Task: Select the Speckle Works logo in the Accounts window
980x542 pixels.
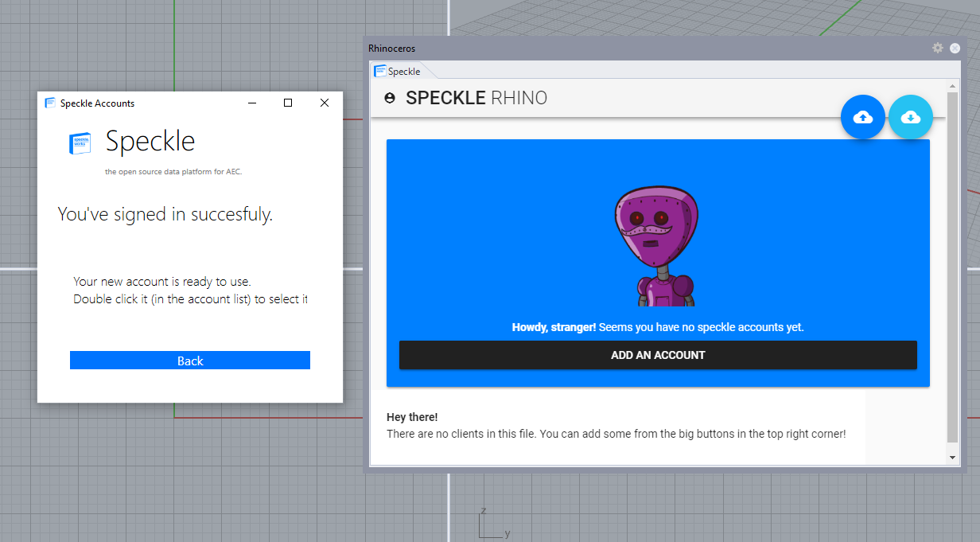Action: (x=80, y=143)
